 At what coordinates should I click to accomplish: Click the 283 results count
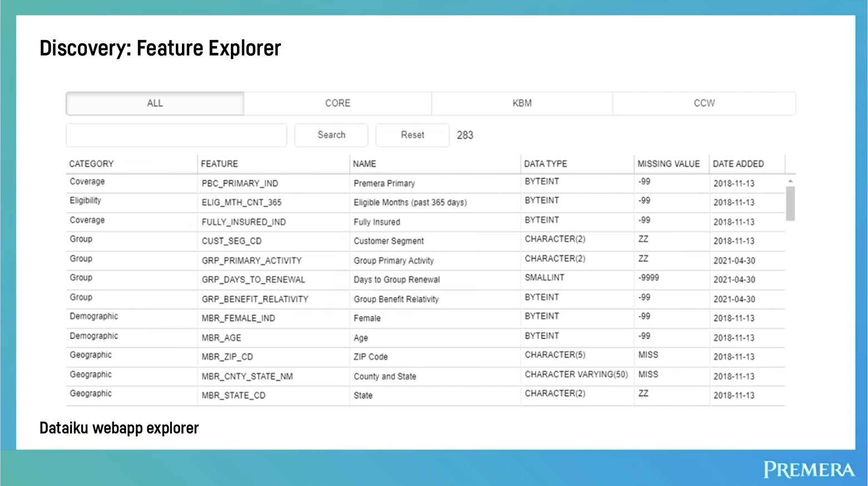(x=465, y=135)
